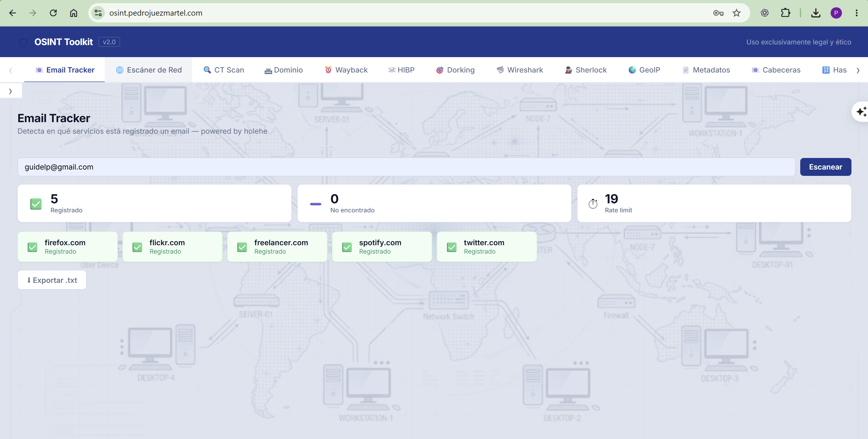Open the ChatGPT extension icon

coord(765,13)
